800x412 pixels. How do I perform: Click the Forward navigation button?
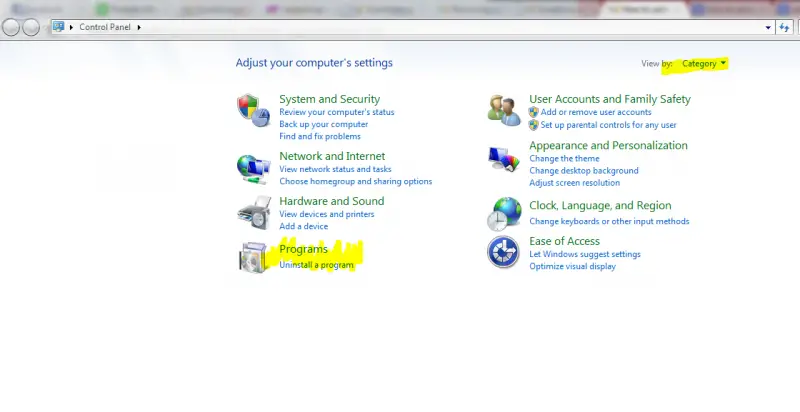31,28
